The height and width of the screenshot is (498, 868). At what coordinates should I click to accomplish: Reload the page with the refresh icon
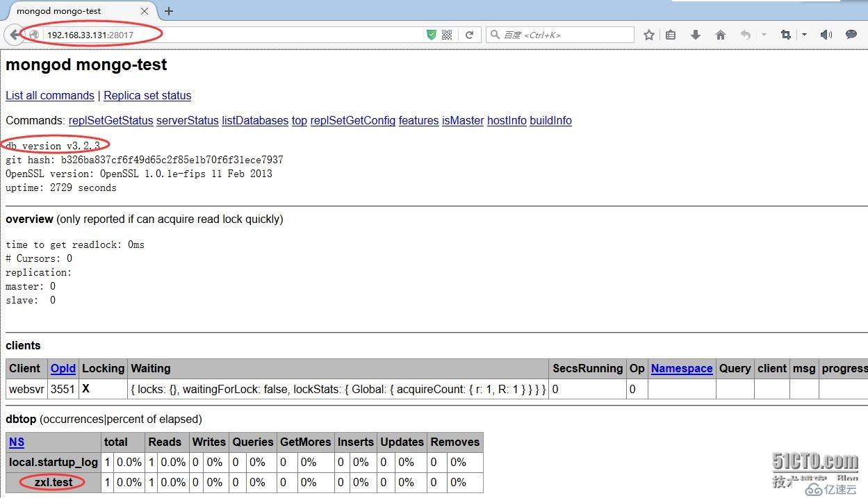[470, 35]
